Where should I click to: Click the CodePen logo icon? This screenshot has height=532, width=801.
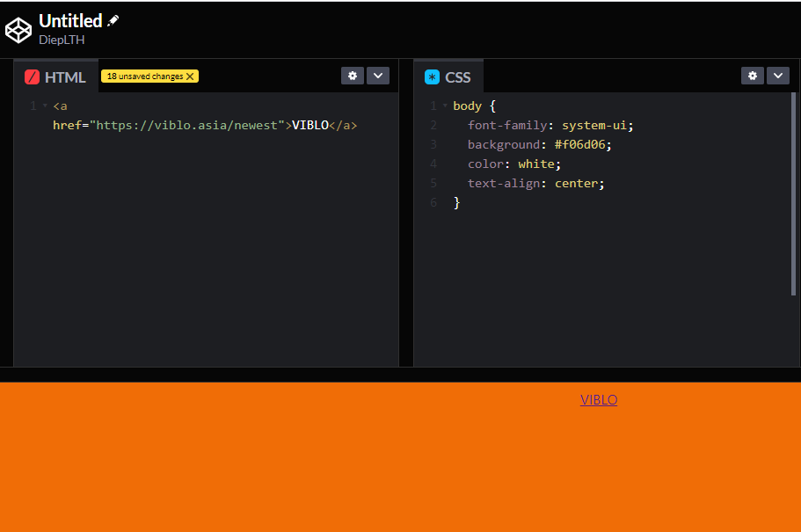(x=18, y=30)
